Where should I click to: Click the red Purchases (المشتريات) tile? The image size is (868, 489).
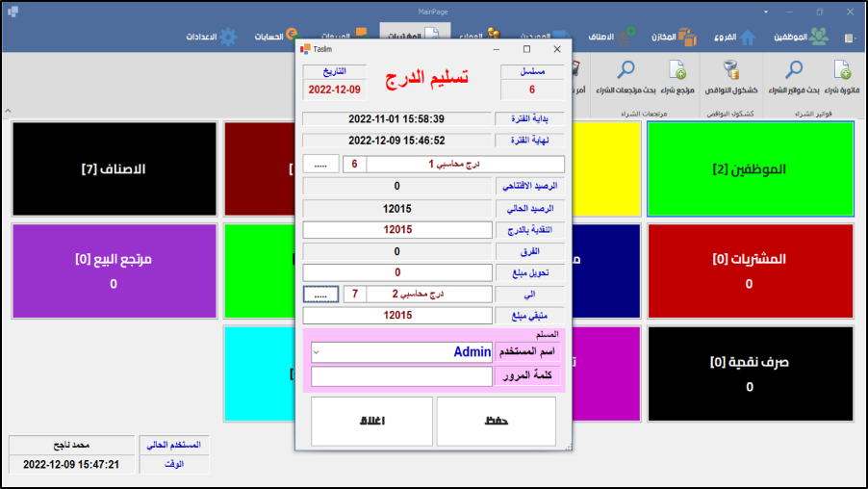coord(750,270)
